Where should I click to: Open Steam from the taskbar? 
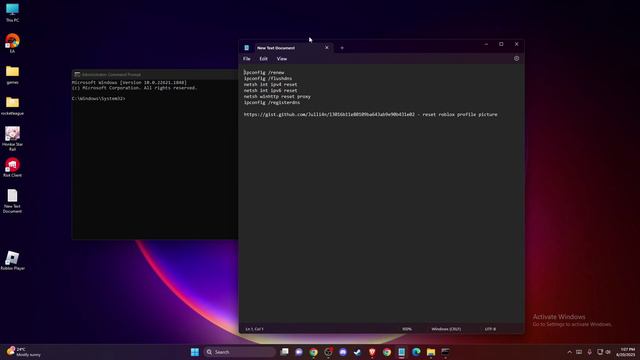358,352
